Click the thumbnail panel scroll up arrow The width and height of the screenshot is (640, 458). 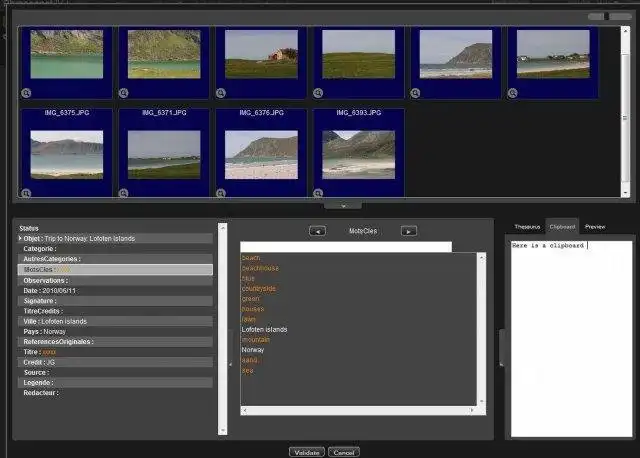(x=625, y=31)
